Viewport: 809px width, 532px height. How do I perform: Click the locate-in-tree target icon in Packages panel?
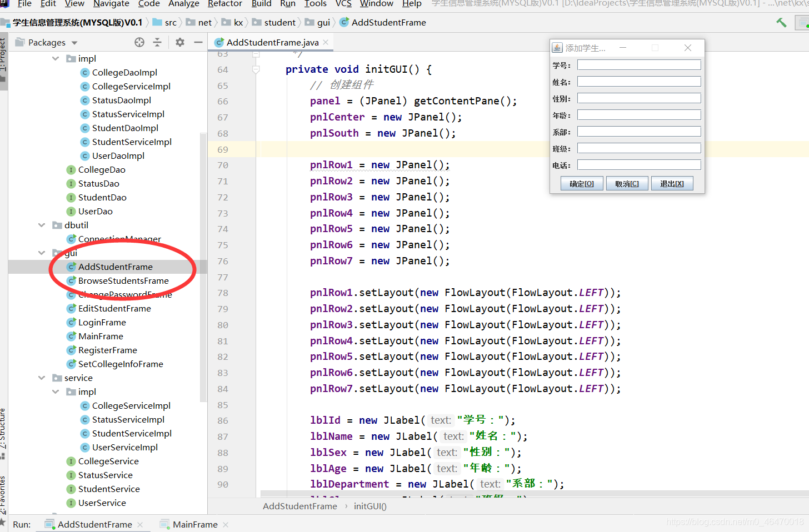click(139, 42)
